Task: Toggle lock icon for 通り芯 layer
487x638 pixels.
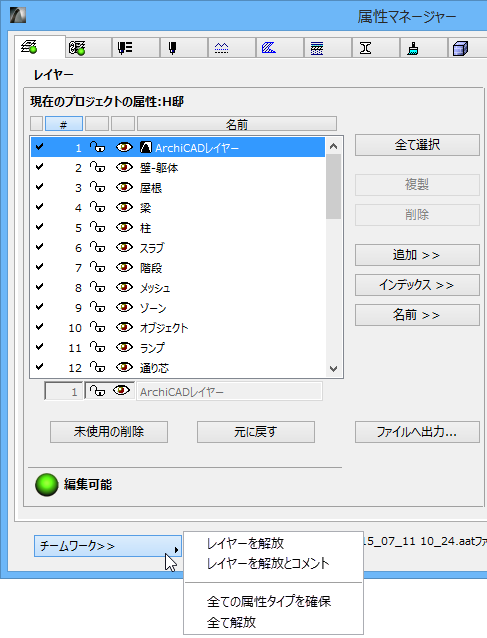Action: 97,367
